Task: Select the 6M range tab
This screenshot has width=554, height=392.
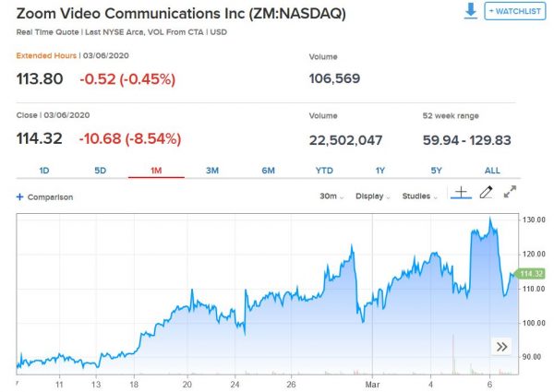Action: [268, 171]
